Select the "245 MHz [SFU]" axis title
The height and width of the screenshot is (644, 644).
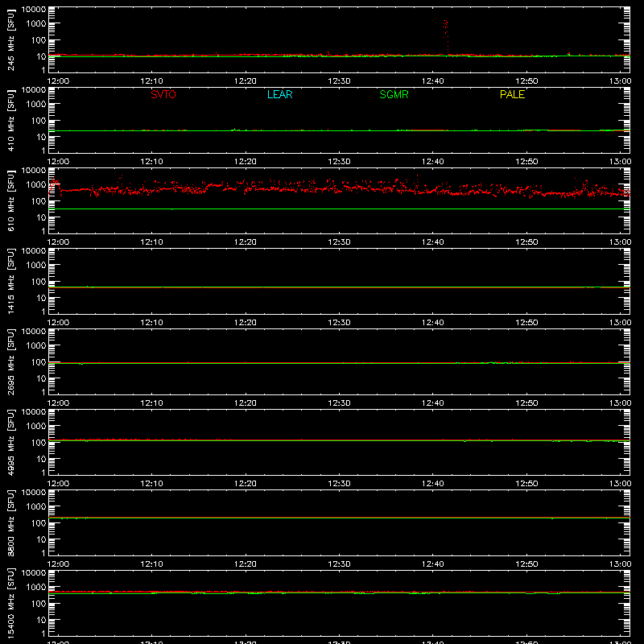(x=10, y=39)
